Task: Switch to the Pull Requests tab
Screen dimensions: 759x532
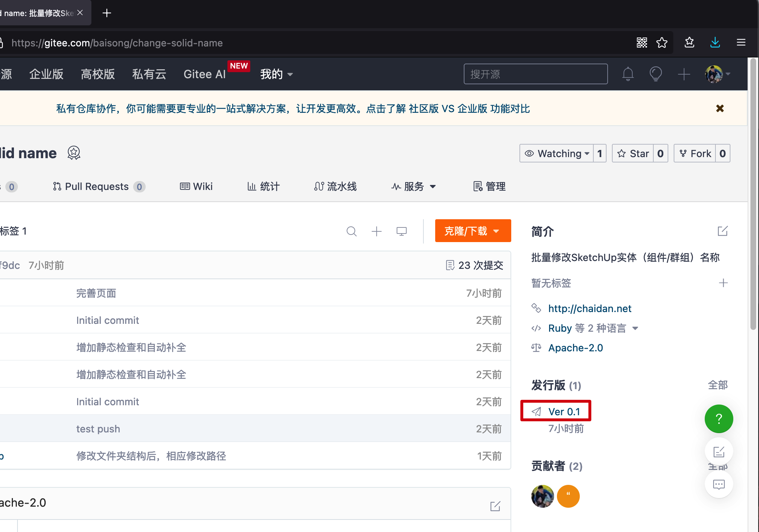Action: tap(99, 186)
